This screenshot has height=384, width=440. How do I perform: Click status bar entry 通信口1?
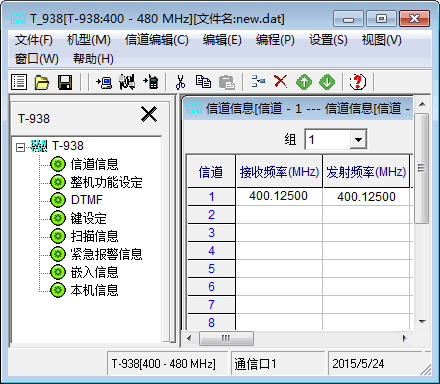coord(255,363)
